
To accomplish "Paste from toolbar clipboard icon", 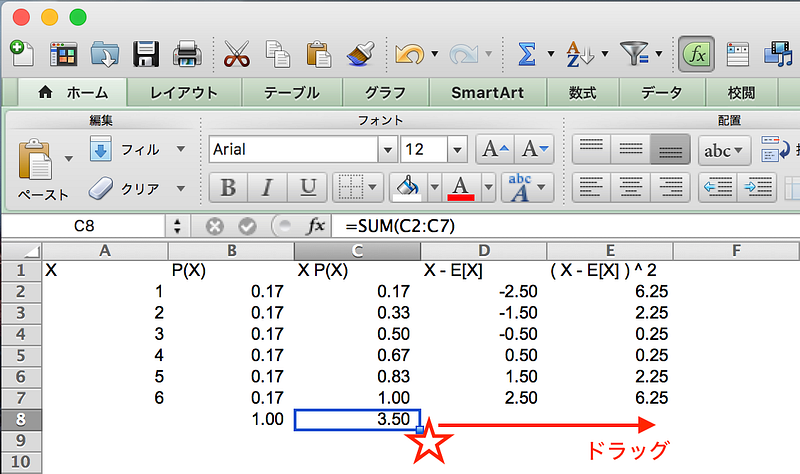I will click(x=319, y=54).
